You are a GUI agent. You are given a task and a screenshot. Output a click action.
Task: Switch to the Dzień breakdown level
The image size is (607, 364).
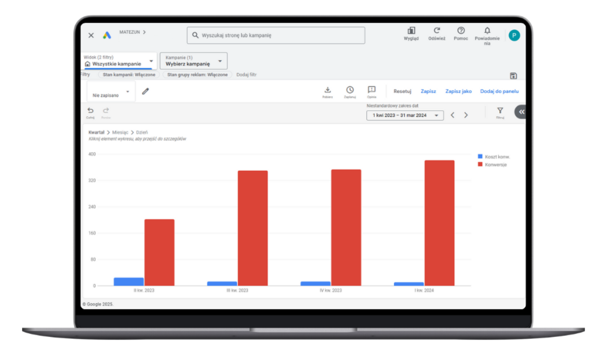pos(142,132)
